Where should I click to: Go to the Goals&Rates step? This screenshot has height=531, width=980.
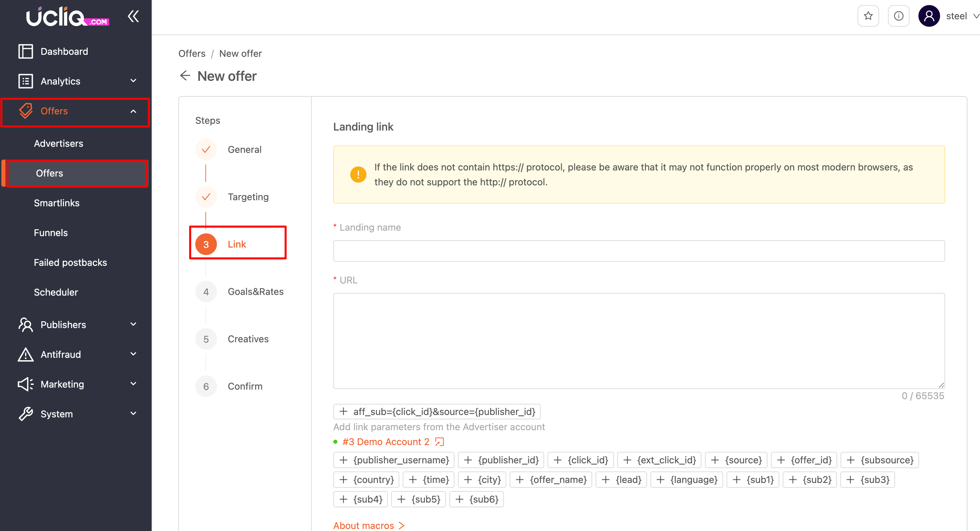click(x=255, y=292)
